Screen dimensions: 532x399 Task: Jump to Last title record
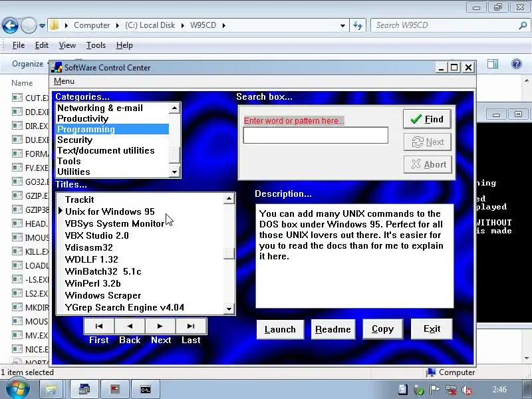pos(191,326)
